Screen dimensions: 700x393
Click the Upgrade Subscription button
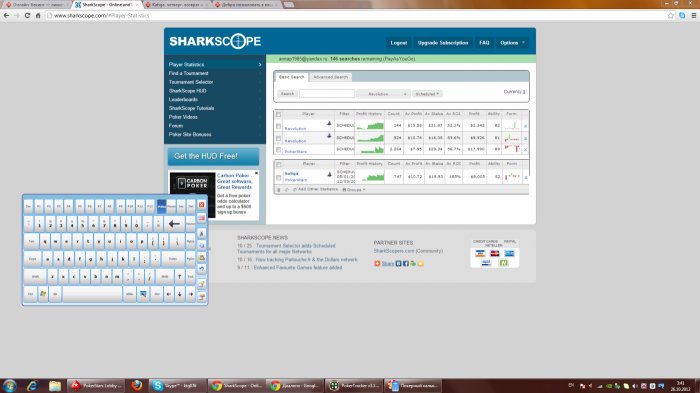coord(443,43)
